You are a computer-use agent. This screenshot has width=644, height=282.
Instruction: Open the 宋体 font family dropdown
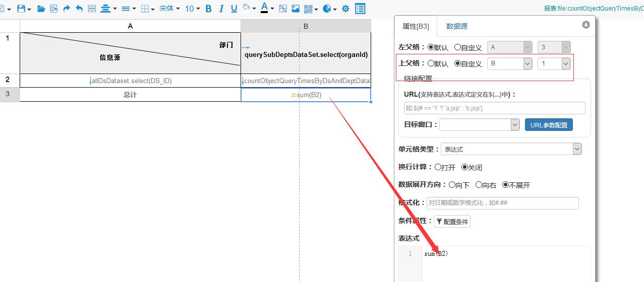(169, 9)
